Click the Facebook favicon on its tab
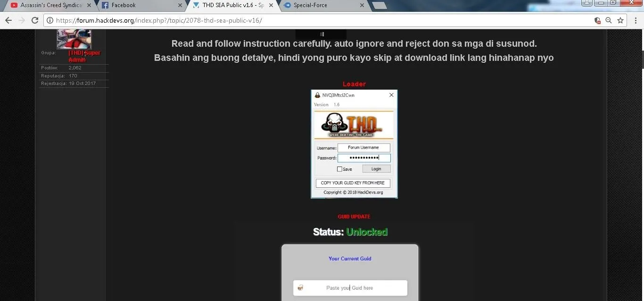The image size is (644, 301). click(105, 5)
